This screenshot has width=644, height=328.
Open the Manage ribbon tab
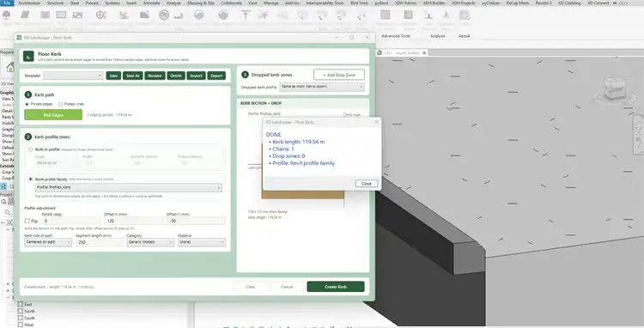pyautogui.click(x=271, y=3)
